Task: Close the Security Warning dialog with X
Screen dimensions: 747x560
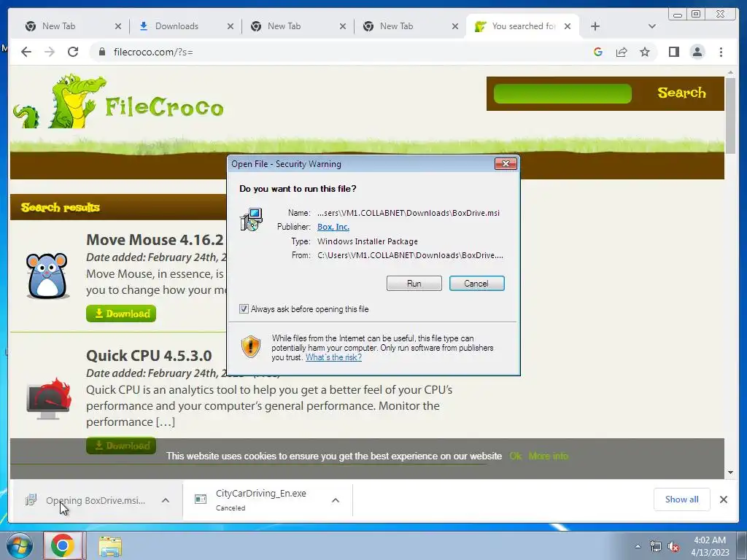Action: tap(506, 164)
